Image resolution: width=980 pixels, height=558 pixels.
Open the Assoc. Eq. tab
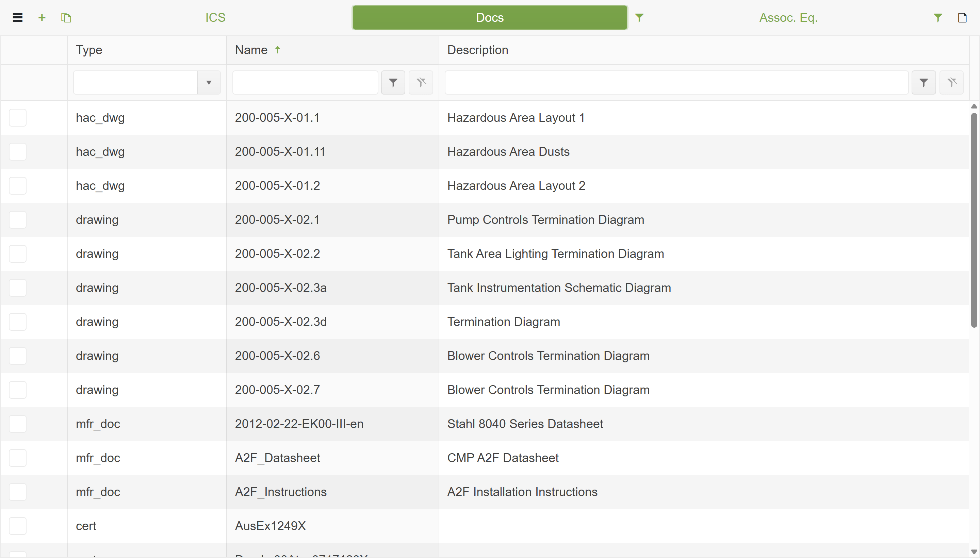[x=788, y=18]
